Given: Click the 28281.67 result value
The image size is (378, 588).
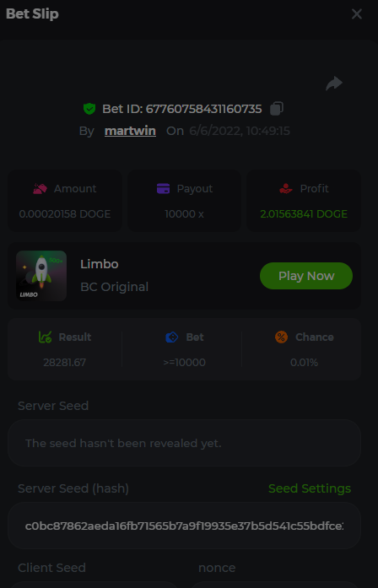Looking at the screenshot, I should coord(64,363).
